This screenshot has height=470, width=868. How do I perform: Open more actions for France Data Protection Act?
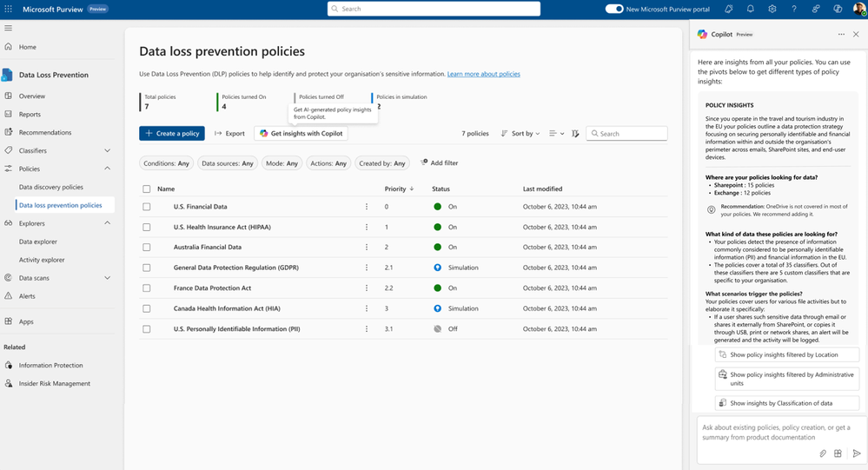coord(367,288)
